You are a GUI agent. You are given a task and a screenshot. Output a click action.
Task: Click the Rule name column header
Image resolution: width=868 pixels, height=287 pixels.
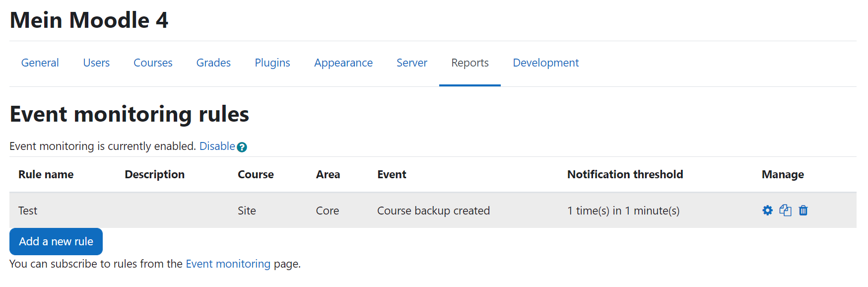pyautogui.click(x=46, y=174)
